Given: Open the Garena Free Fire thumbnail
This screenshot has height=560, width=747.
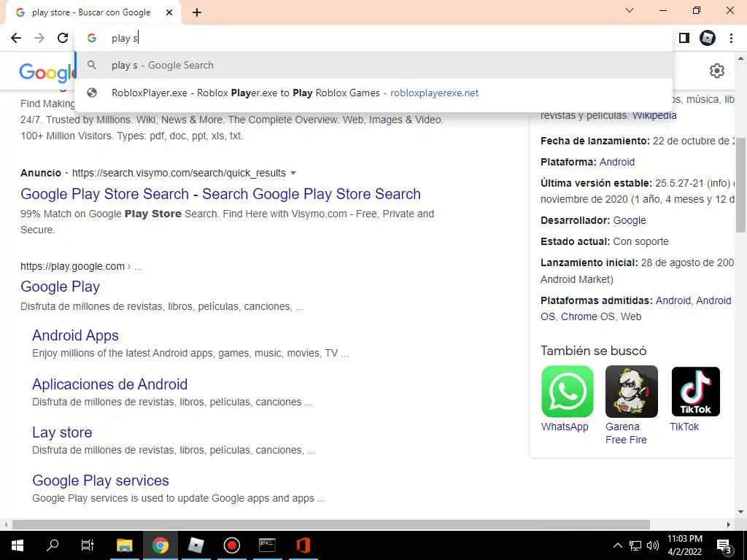Looking at the screenshot, I should [631, 392].
